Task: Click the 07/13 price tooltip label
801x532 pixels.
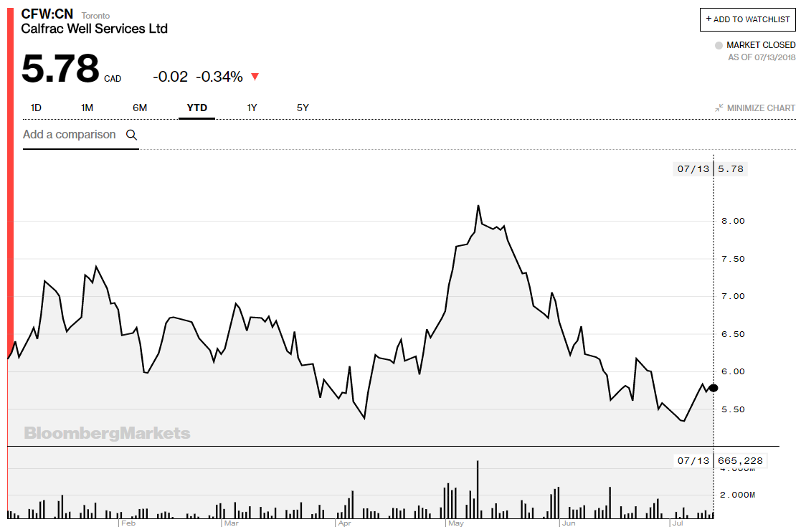Action: coord(693,169)
